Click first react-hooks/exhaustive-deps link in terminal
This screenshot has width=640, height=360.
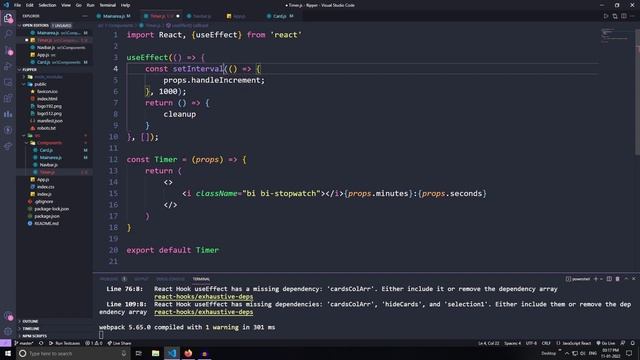point(204,297)
